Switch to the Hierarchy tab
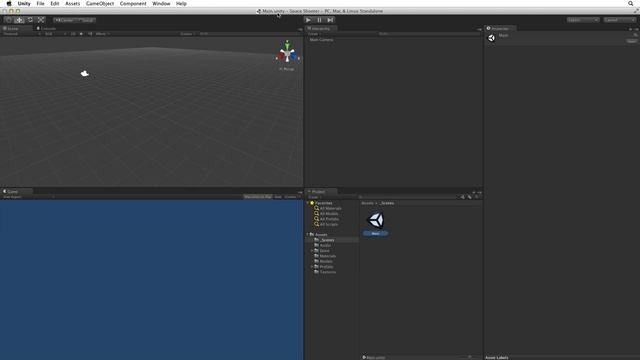 [x=321, y=29]
